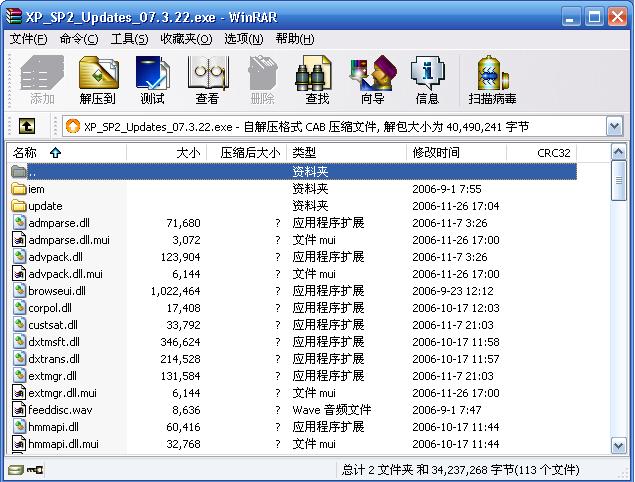The height and width of the screenshot is (482, 635).
Task: Click the date 2006-9-23 12:12
Action: click(x=453, y=291)
